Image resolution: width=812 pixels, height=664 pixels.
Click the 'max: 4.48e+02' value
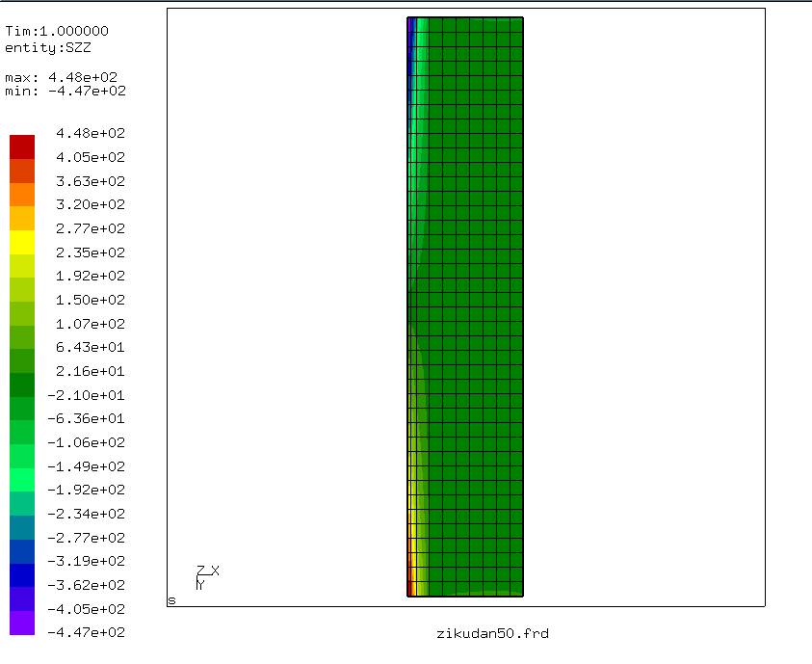[61, 77]
